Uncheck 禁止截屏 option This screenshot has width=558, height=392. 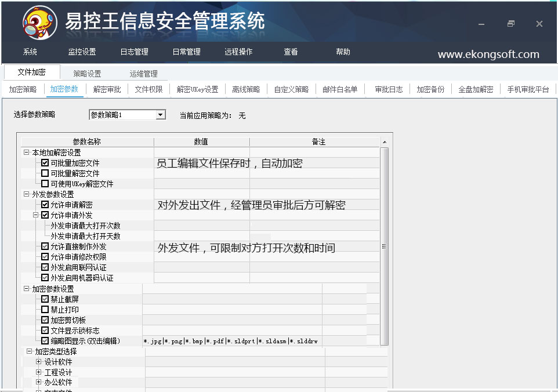coord(45,299)
